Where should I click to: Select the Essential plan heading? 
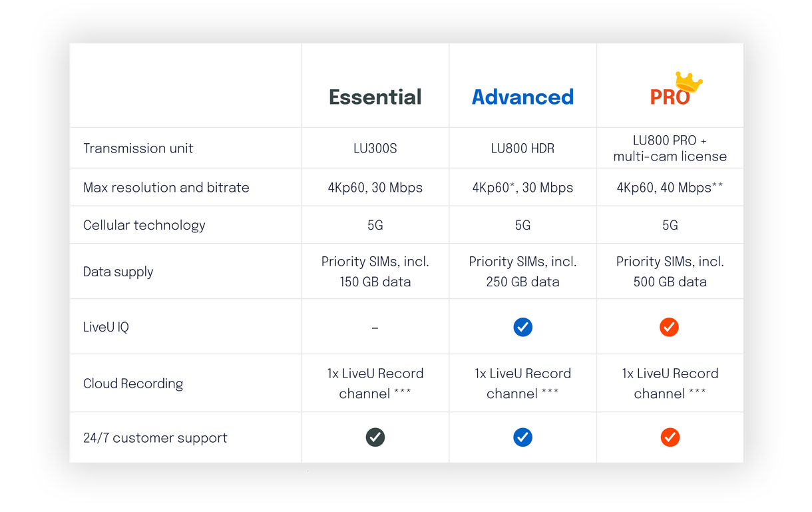pyautogui.click(x=375, y=97)
